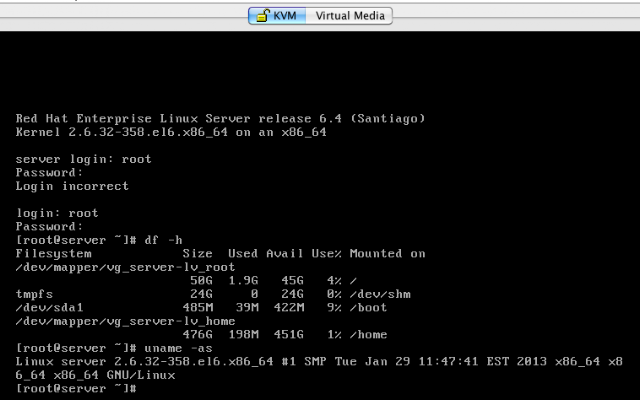Image resolution: width=640 pixels, height=400 pixels.
Task: Click the /boot mount point text
Action: point(369,308)
